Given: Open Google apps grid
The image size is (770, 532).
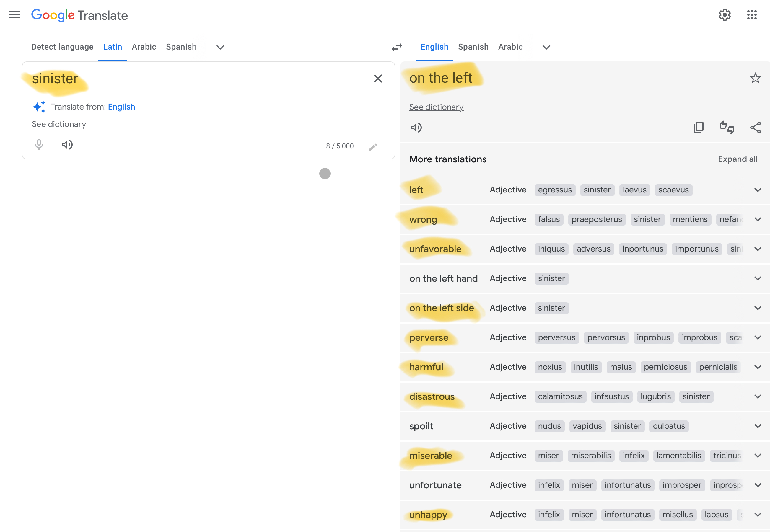Looking at the screenshot, I should point(752,15).
